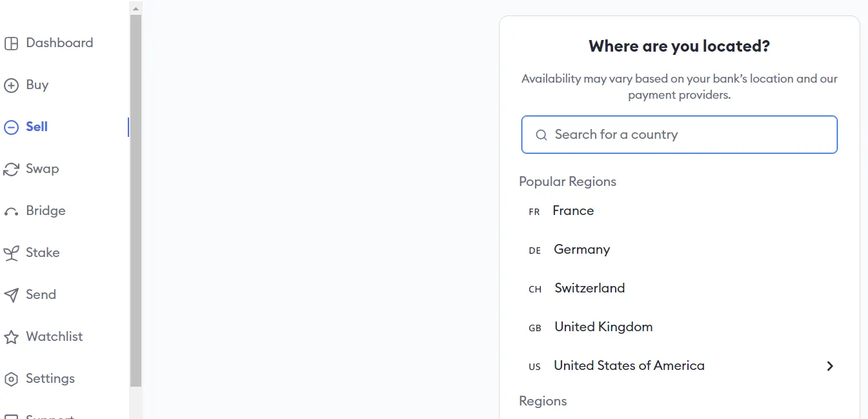Choose Germany as your location
868x419 pixels.
(581, 249)
